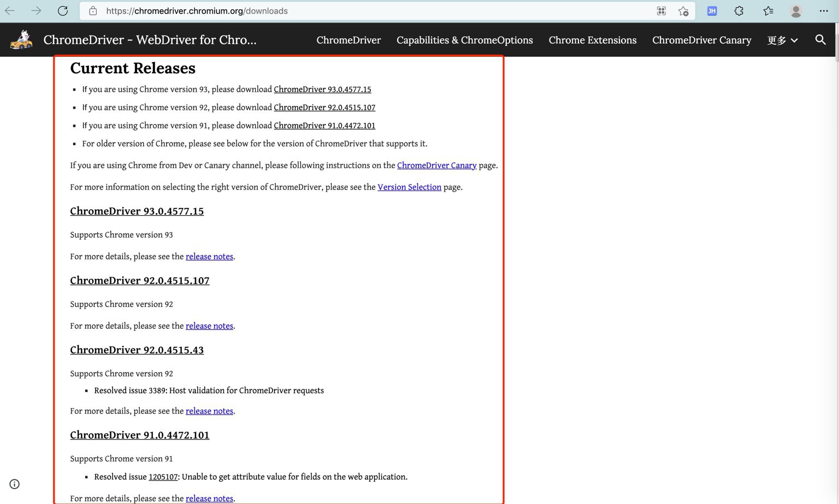The height and width of the screenshot is (504, 839).
Task: Click the browser forward arrow
Action: (x=36, y=11)
